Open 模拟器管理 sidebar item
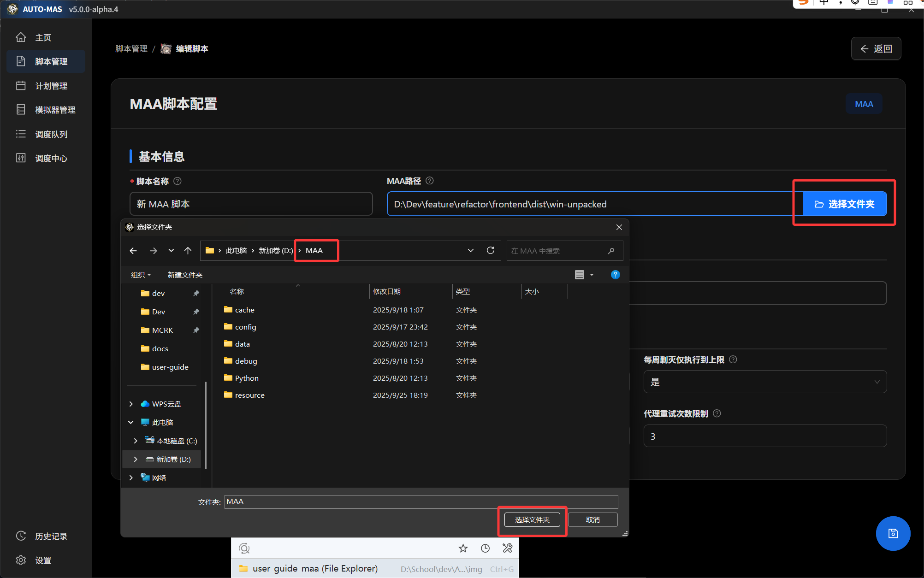The image size is (924, 578). (x=55, y=110)
